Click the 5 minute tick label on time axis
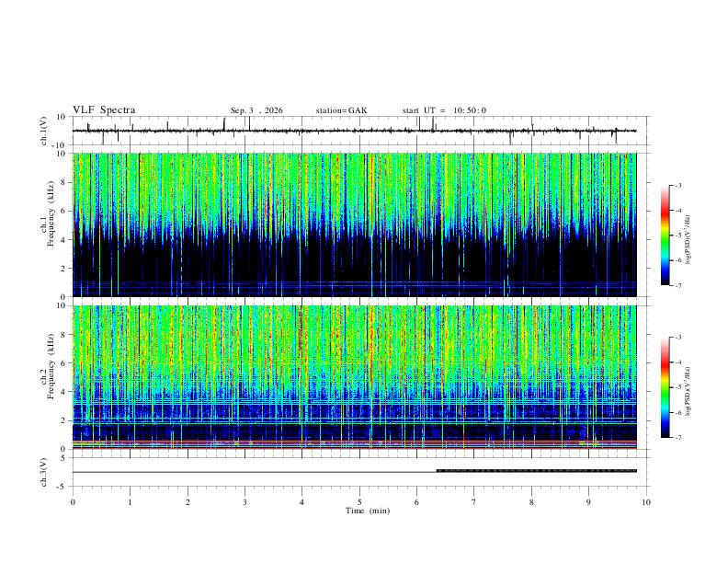The height and width of the screenshot is (563, 728). pyautogui.click(x=359, y=502)
